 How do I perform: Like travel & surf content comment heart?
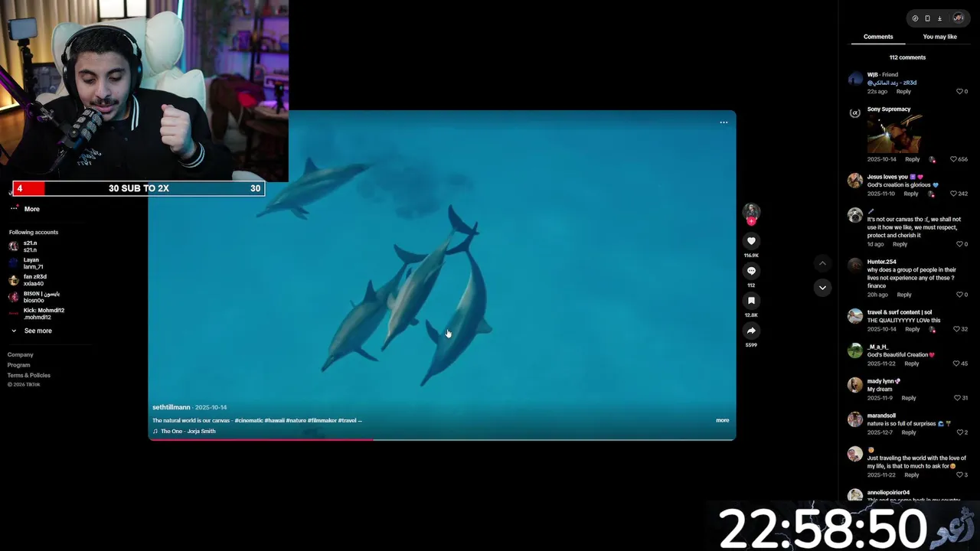(957, 329)
